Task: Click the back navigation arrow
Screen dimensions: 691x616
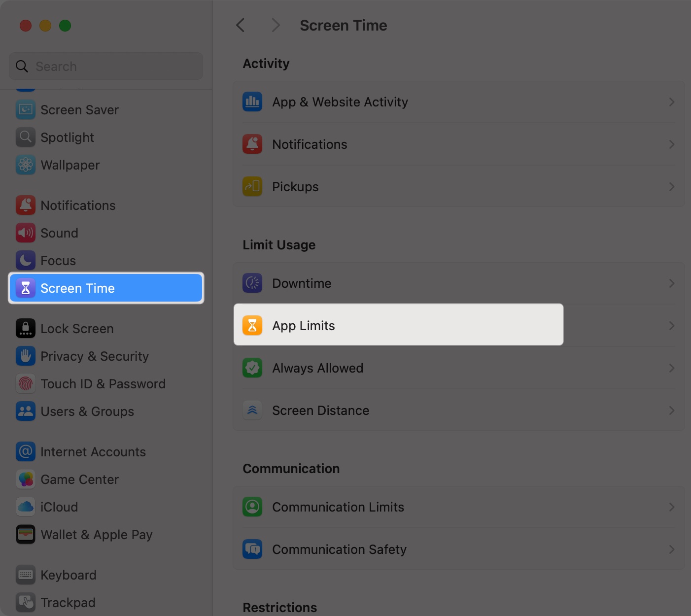Action: 240,25
